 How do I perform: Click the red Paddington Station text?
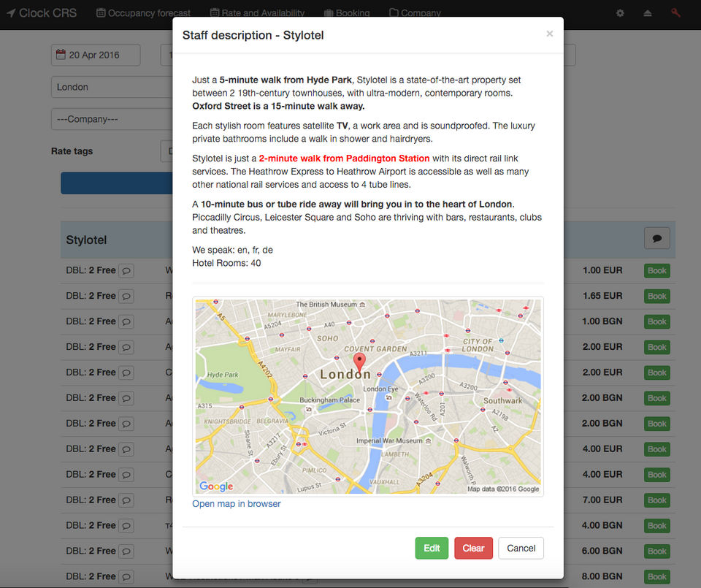(x=344, y=159)
